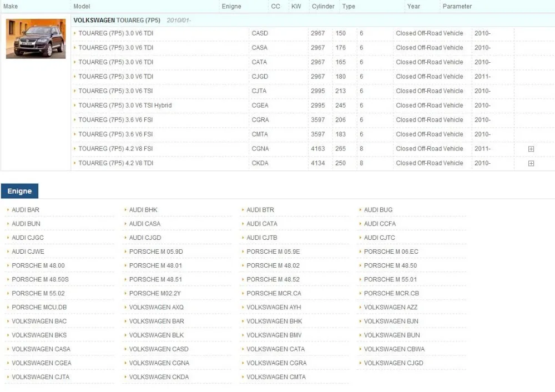Open the VOLKSWAGEN BKS engine link

click(39, 335)
